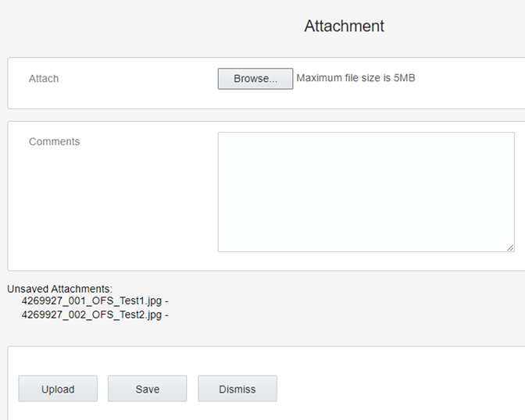Click the Attach field label
525x420 pixels.
[44, 79]
